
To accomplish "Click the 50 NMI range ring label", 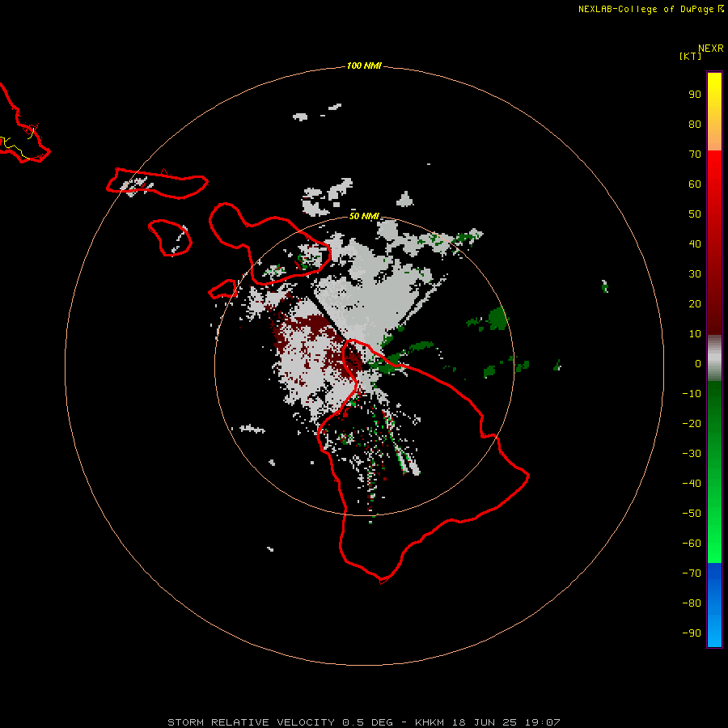I will (x=364, y=216).
